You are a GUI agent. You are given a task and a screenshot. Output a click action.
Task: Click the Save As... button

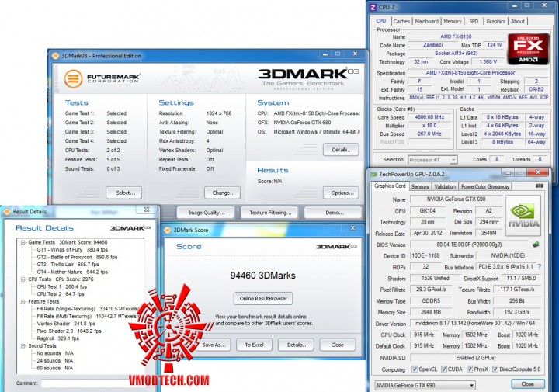tap(214, 345)
